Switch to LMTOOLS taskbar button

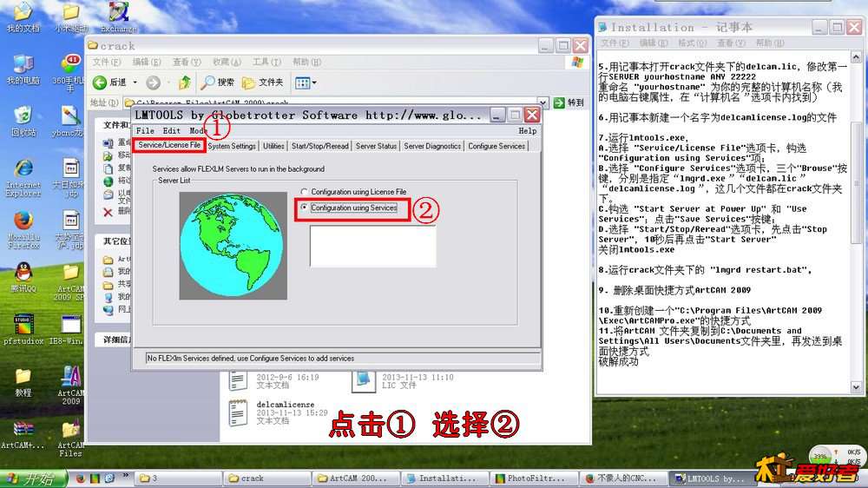711,478
